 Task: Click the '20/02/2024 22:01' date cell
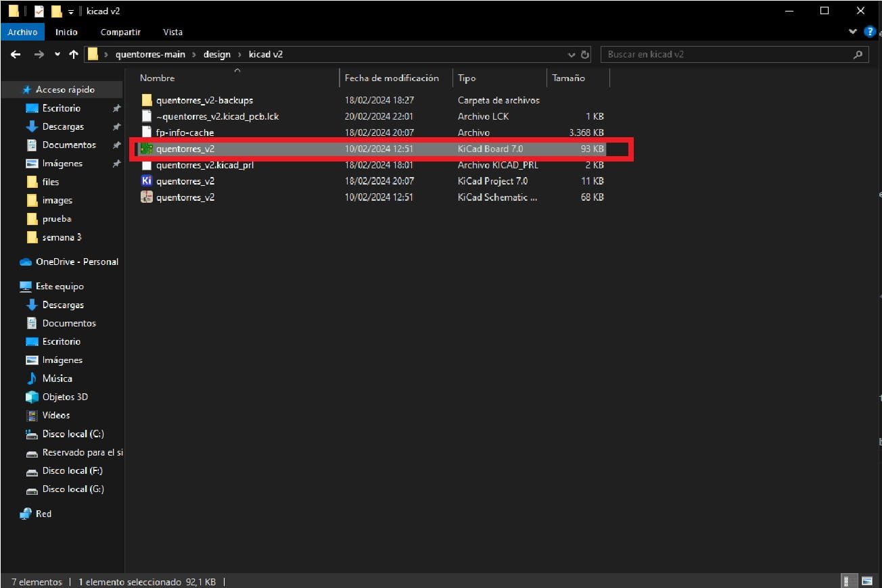[x=379, y=116]
